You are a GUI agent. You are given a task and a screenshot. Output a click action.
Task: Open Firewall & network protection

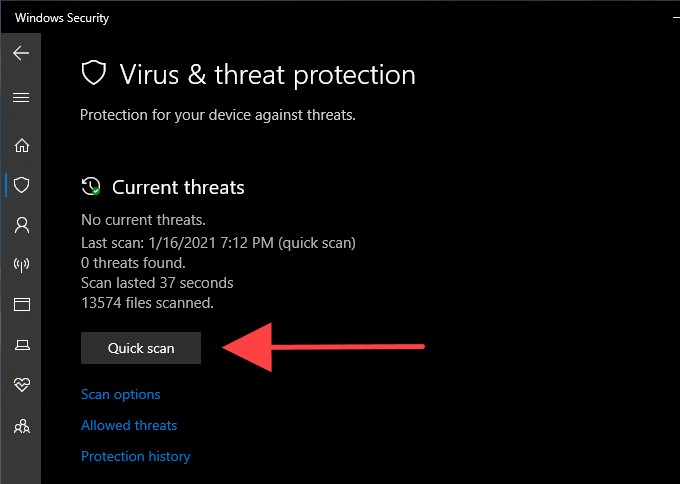click(x=21, y=265)
